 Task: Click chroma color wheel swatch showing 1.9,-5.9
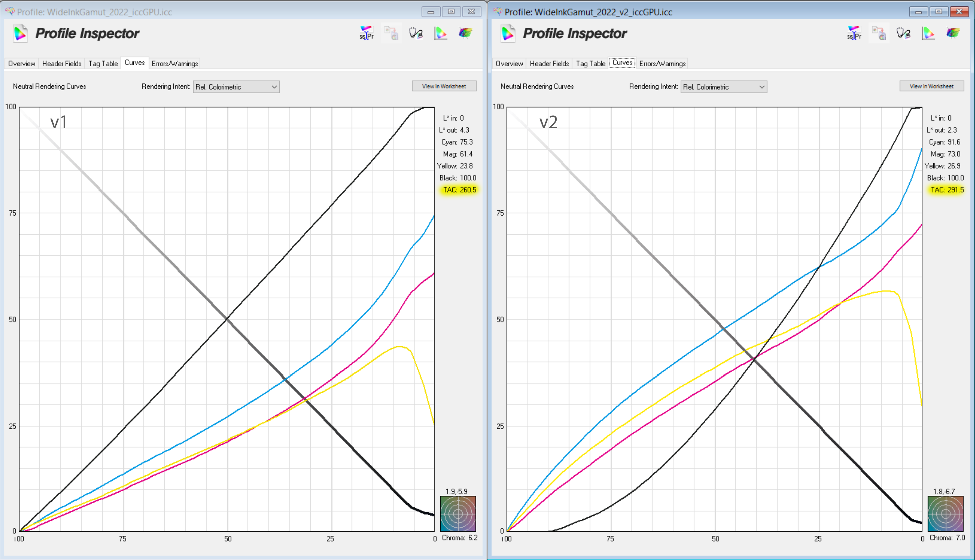pyautogui.click(x=457, y=514)
